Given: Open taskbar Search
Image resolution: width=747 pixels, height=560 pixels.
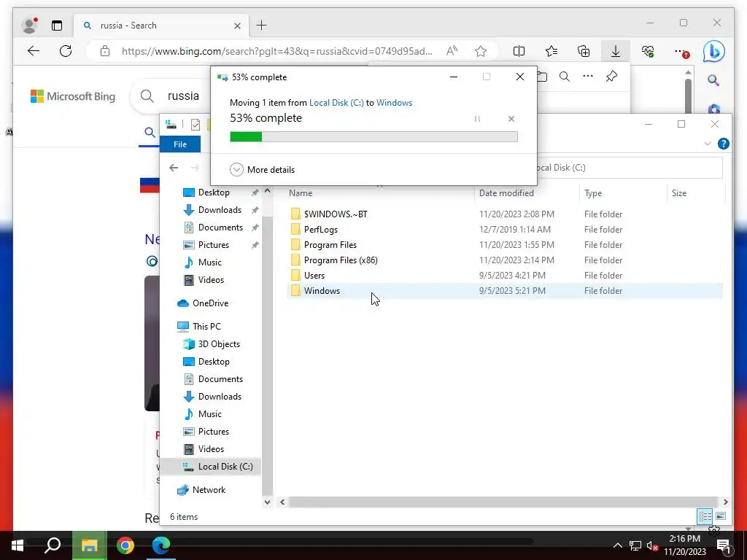Looking at the screenshot, I should coord(53,545).
